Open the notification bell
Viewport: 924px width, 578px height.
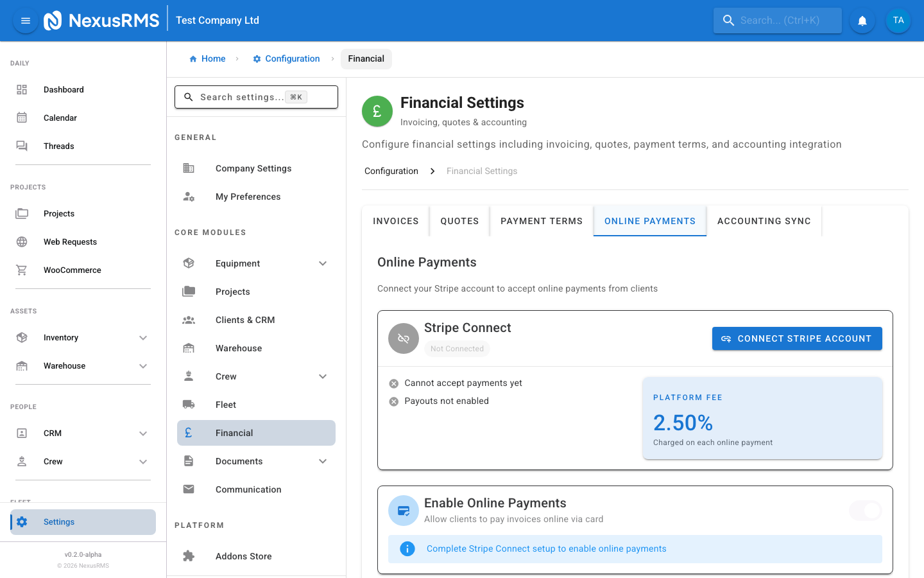[x=862, y=20]
